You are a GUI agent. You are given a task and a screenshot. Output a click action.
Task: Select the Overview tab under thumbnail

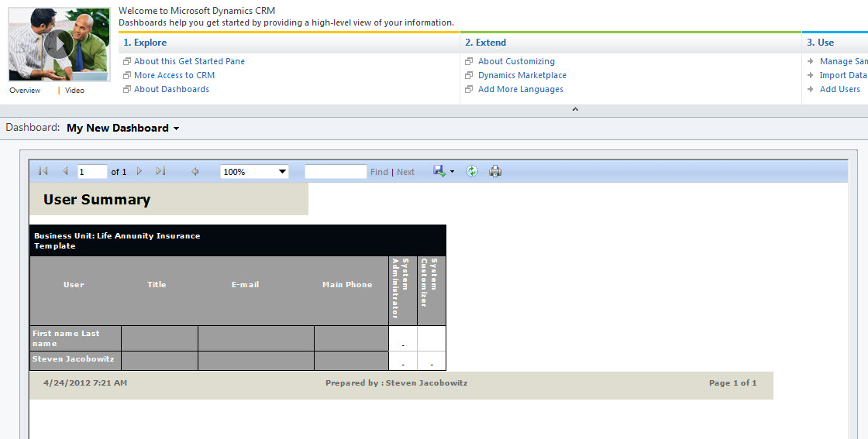[25, 91]
